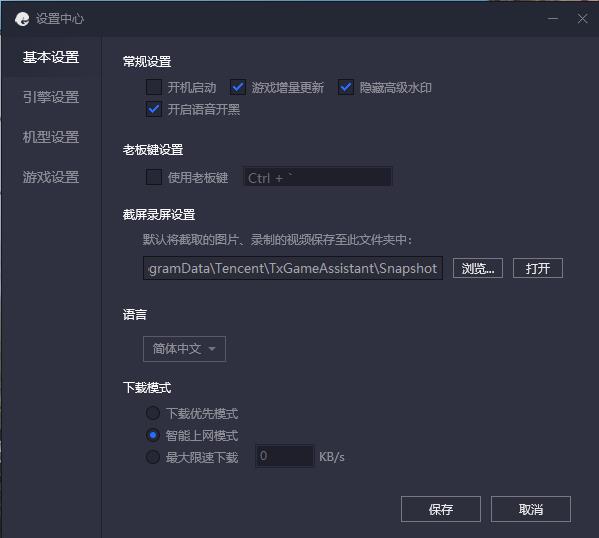This screenshot has width=599, height=538.
Task: Click the Tencent app logo icon
Action: tap(22, 19)
